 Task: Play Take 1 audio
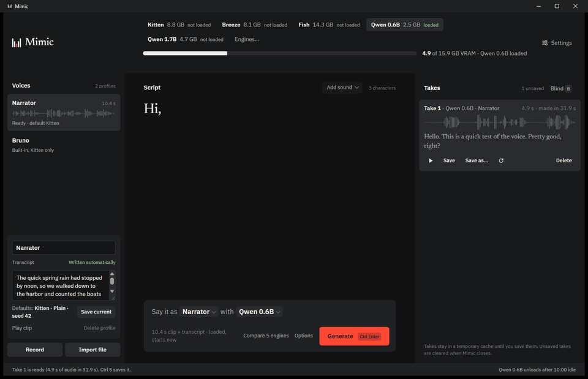pyautogui.click(x=431, y=160)
